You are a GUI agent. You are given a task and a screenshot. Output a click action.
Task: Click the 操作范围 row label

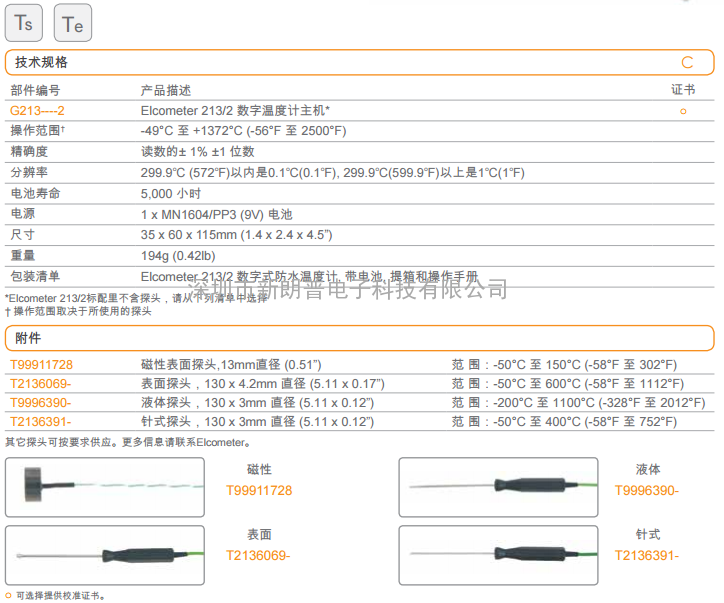click(38, 131)
